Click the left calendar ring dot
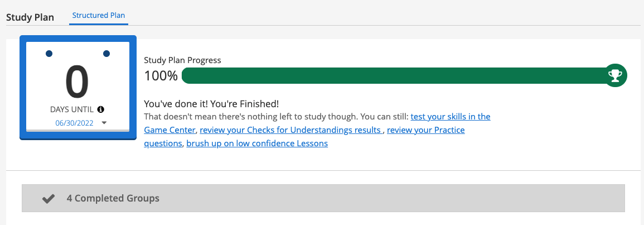Image resolution: width=644 pixels, height=225 pixels. 49,54
